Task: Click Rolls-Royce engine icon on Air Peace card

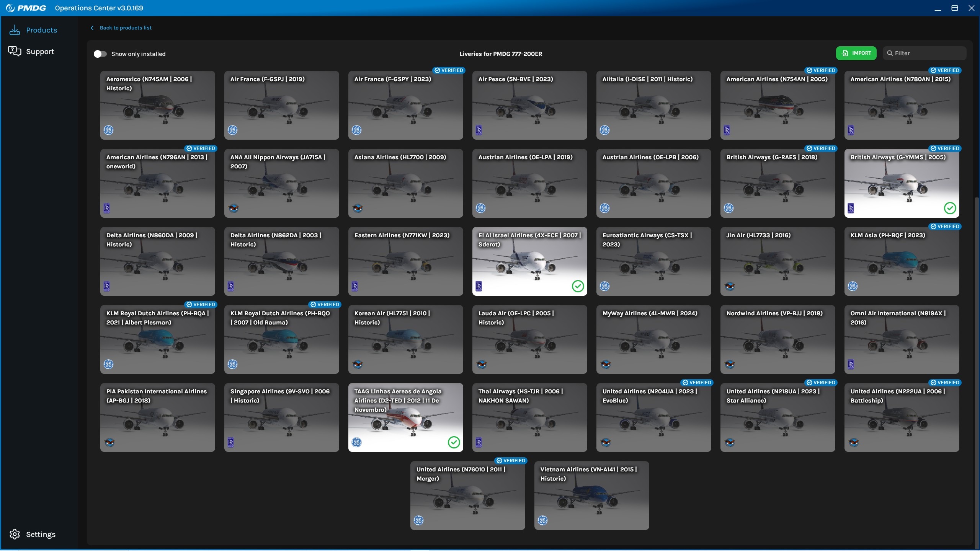Action: (x=479, y=130)
